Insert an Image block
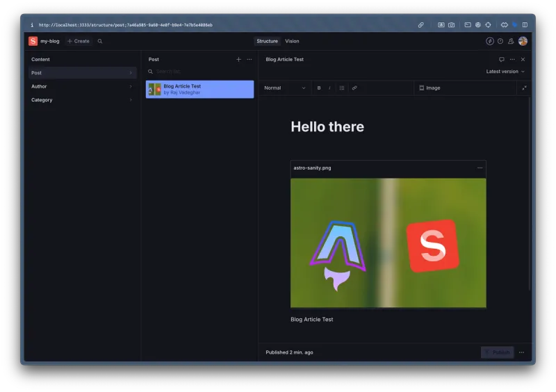The image size is (556, 392). pos(430,88)
